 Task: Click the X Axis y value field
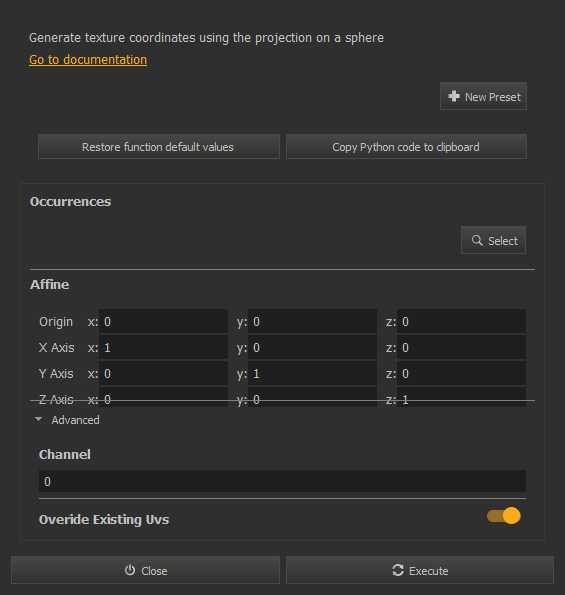coord(312,347)
